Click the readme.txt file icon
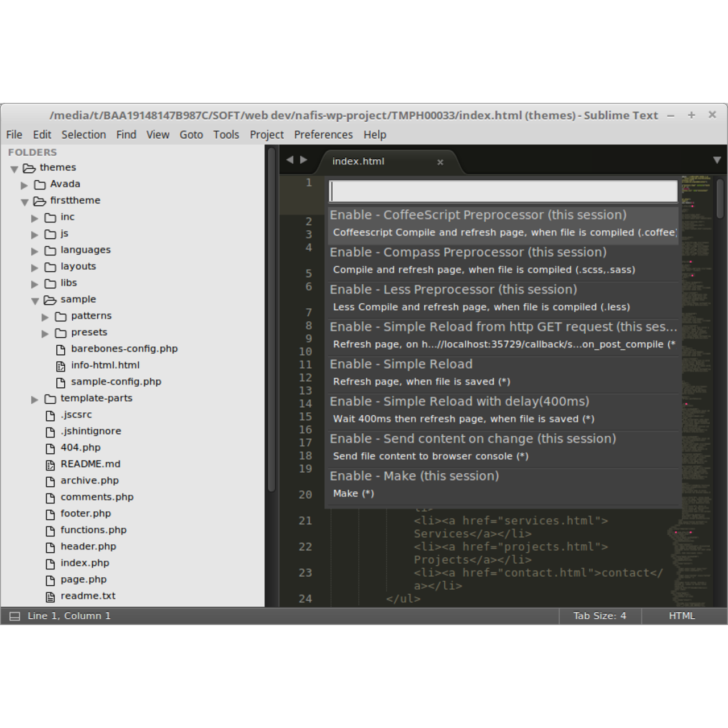 pos(50,597)
